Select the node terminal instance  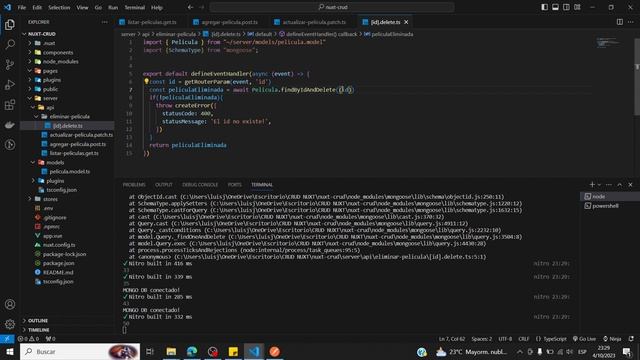(x=598, y=196)
